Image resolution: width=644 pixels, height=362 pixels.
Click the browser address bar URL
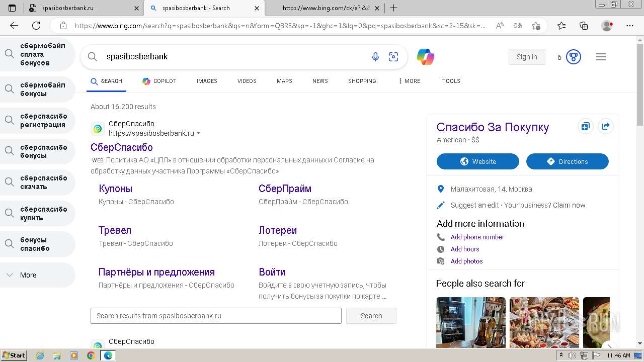(x=280, y=26)
